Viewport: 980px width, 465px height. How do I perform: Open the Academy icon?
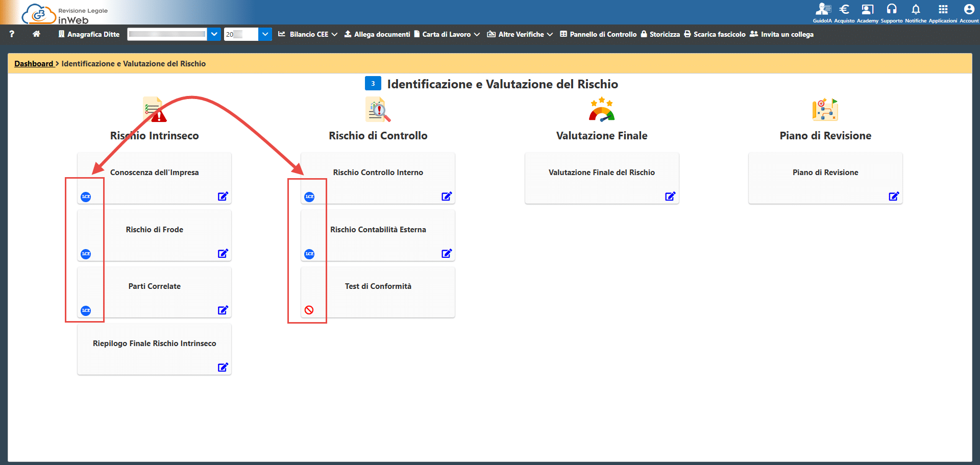[867, 9]
